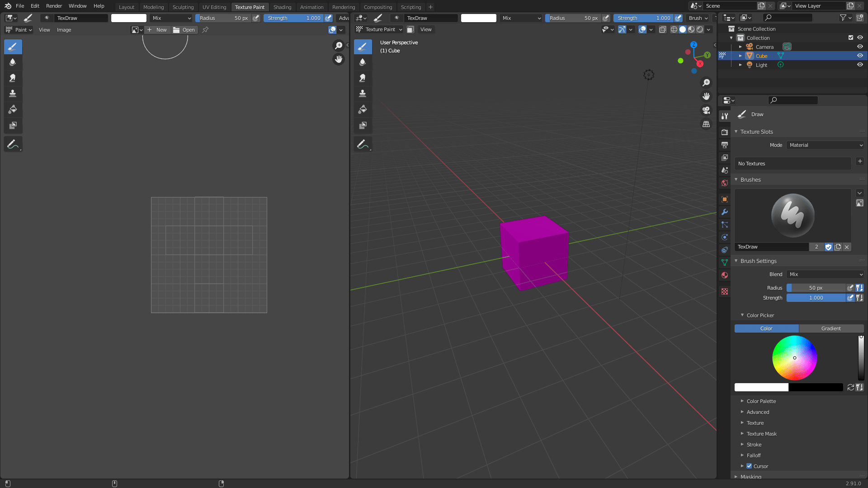This screenshot has height=488, width=868.
Task: Open the Render menu in the top bar
Action: coord(54,6)
